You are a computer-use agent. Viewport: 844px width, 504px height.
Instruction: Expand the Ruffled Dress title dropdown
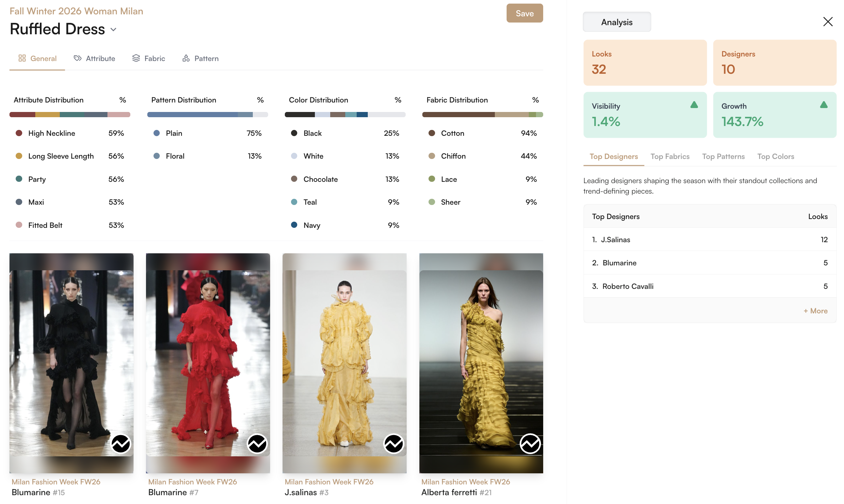(113, 30)
